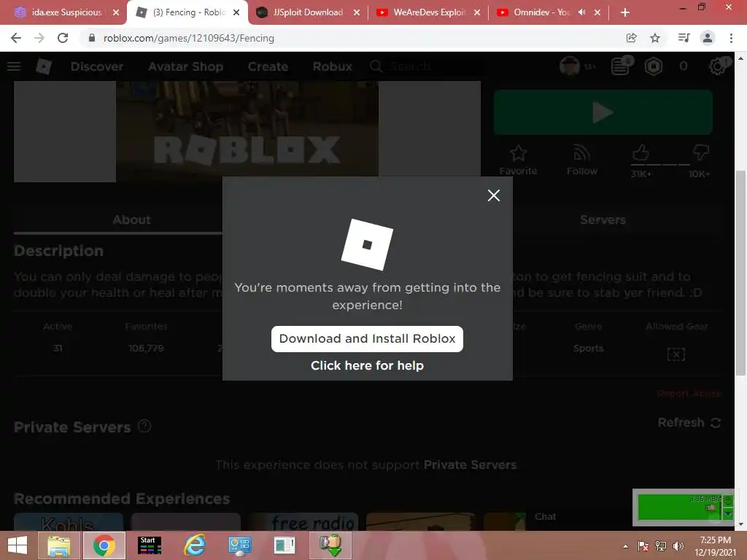Mute the Omnidev tab audio icon
747x560 pixels.
pyautogui.click(x=581, y=12)
